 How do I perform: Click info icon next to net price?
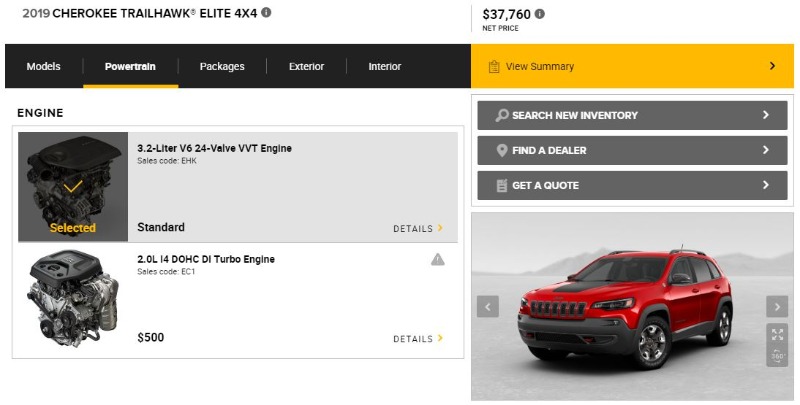tap(540, 14)
